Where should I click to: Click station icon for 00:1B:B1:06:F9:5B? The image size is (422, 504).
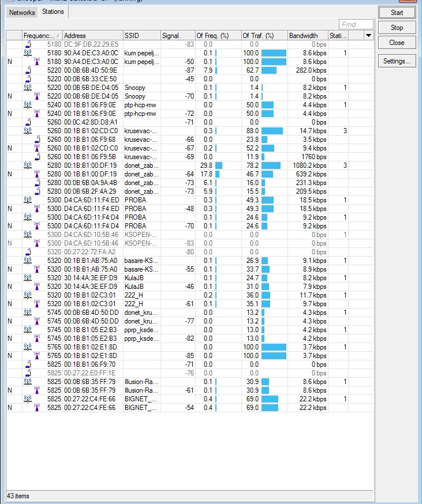[38, 157]
